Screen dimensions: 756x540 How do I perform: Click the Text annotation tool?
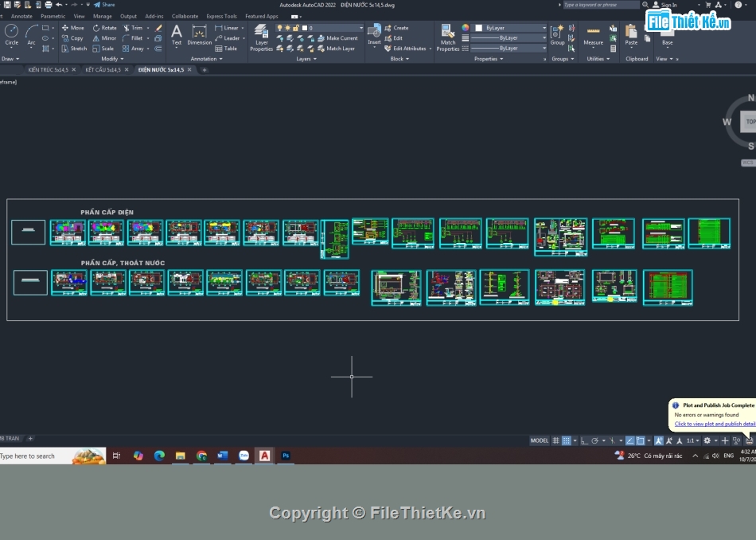pyautogui.click(x=177, y=33)
